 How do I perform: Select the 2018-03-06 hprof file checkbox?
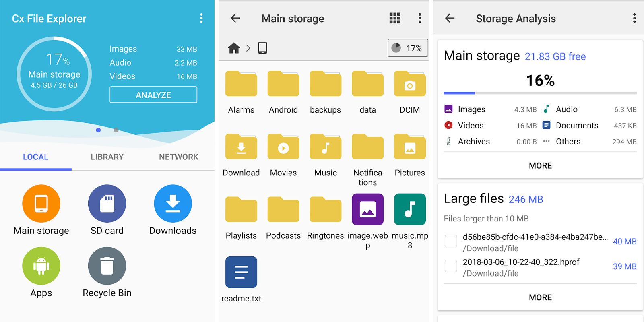click(451, 266)
